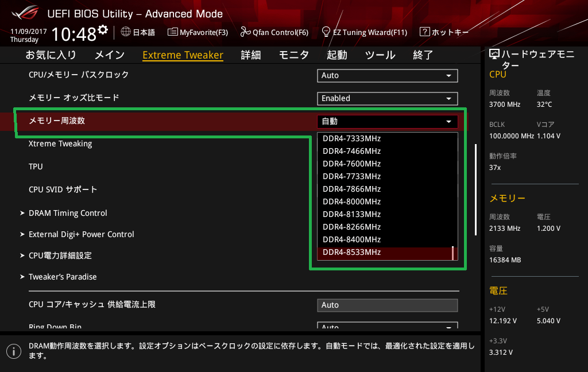This screenshot has height=372, width=588.
Task: Select DDR4-7733MHz memory frequency
Action: [388, 177]
